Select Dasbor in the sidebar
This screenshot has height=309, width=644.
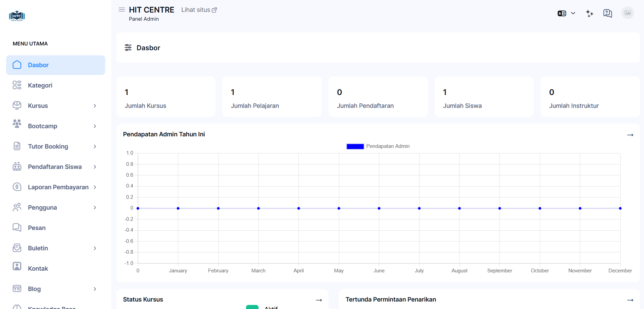point(38,65)
